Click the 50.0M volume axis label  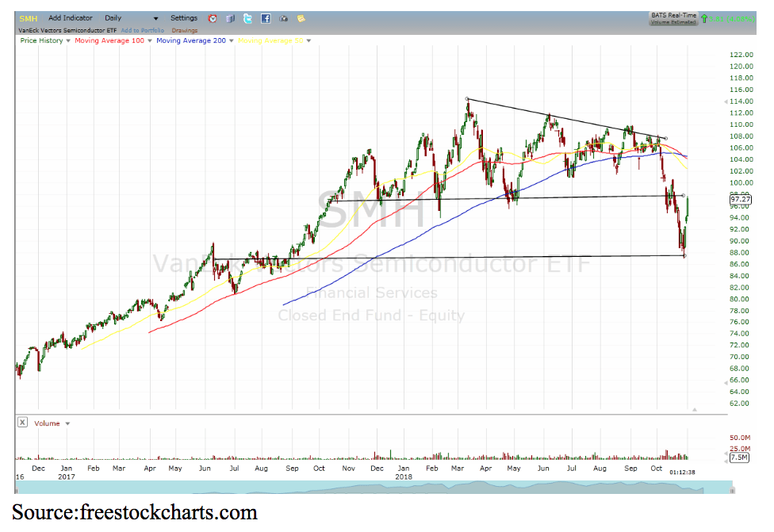(739, 438)
